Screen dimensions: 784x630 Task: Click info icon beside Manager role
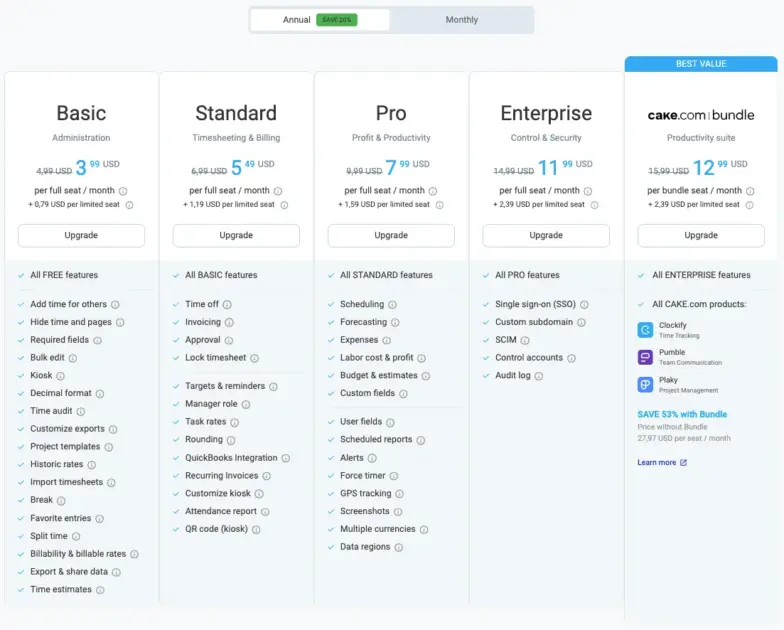tap(246, 404)
